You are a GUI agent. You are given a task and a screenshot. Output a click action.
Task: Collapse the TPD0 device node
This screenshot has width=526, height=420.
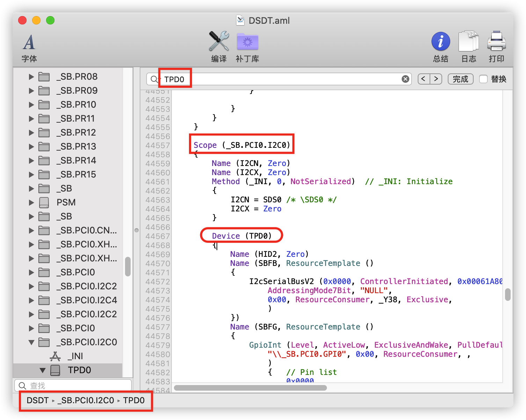[x=43, y=370]
